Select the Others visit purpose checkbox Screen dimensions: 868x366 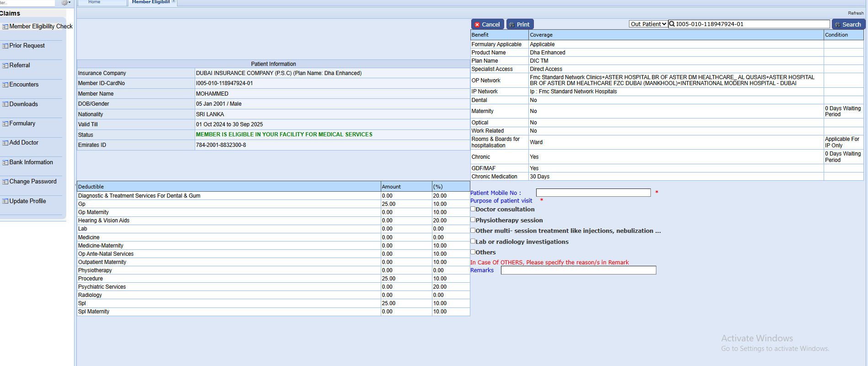pyautogui.click(x=473, y=252)
